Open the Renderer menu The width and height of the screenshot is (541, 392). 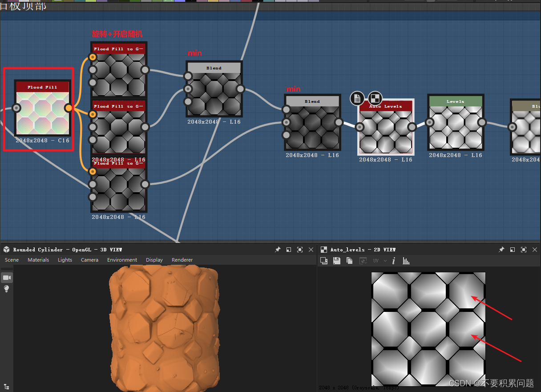click(182, 260)
